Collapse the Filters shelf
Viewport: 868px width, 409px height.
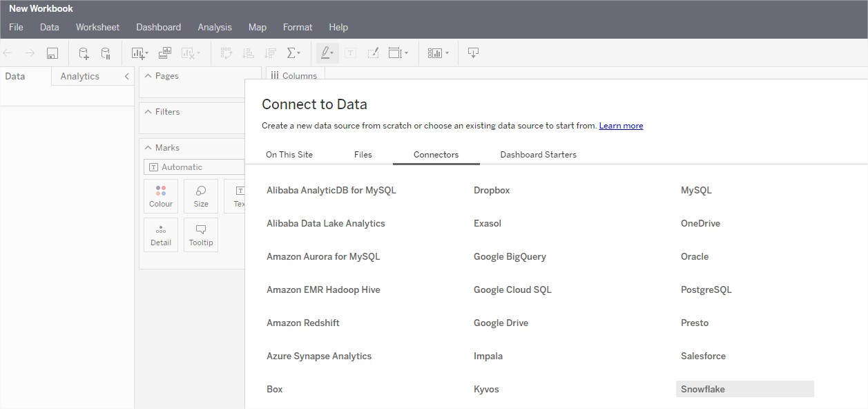(148, 112)
